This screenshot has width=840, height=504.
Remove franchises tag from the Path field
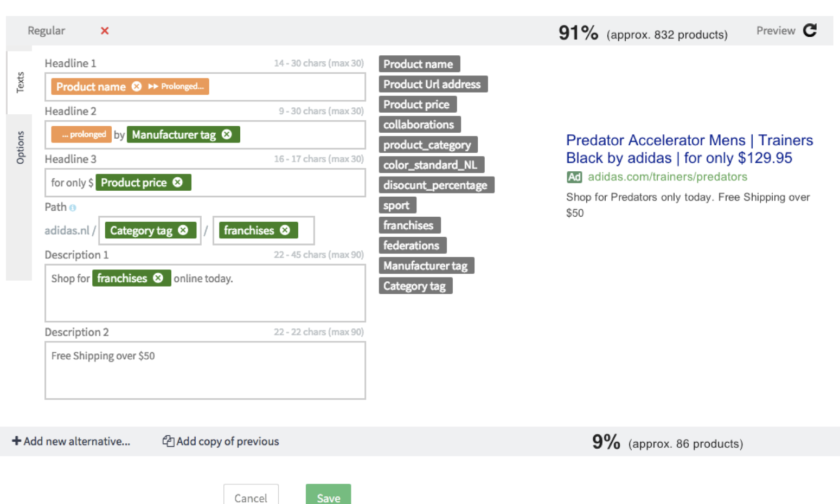pos(285,230)
